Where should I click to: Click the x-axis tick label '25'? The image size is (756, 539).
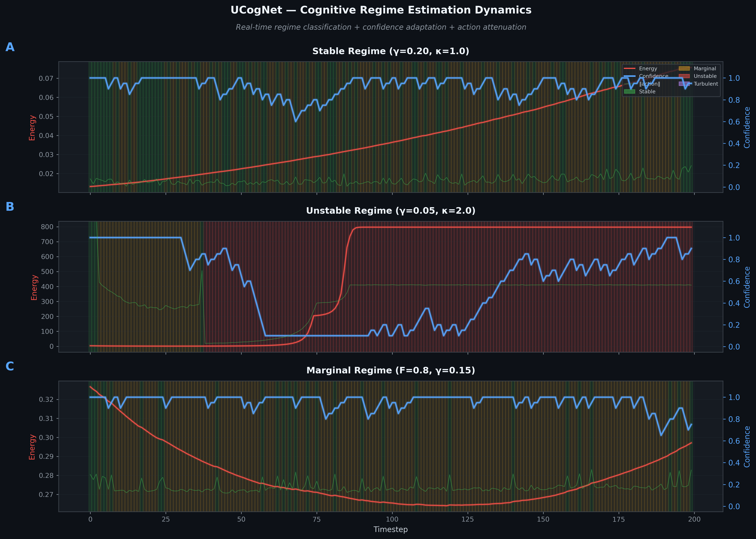point(166,519)
